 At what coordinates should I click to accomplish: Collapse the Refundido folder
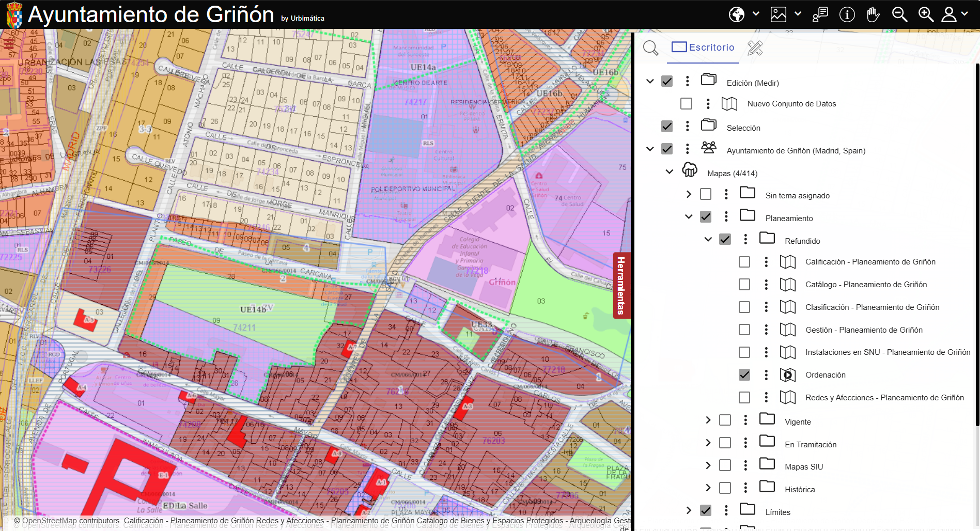point(708,240)
